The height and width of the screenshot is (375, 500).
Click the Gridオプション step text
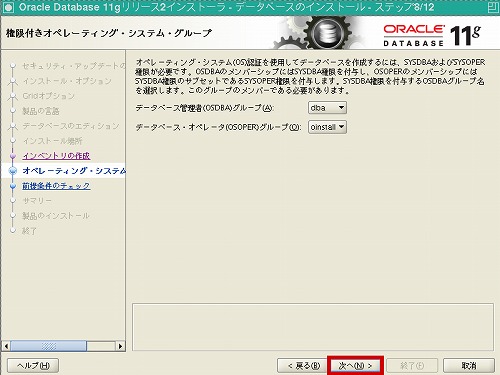(48, 96)
